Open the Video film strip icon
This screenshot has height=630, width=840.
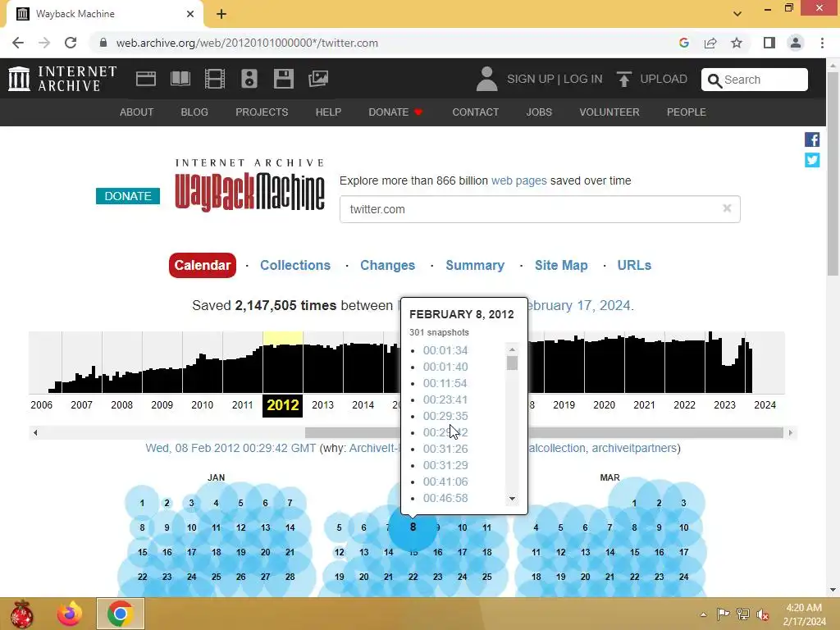(x=215, y=79)
